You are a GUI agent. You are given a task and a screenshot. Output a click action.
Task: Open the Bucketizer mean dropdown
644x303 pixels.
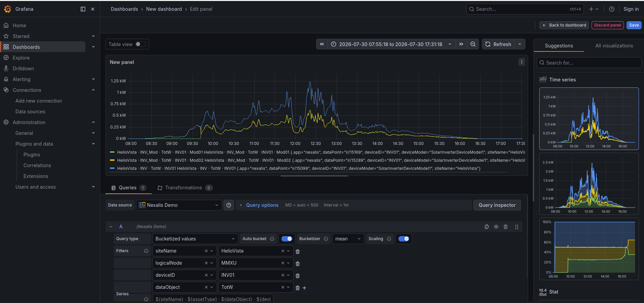tap(348, 239)
